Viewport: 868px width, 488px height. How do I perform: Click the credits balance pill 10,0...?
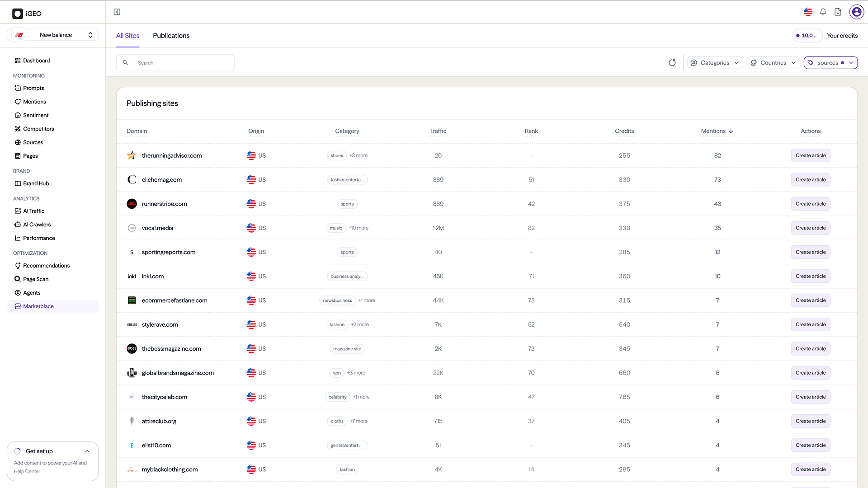807,36
